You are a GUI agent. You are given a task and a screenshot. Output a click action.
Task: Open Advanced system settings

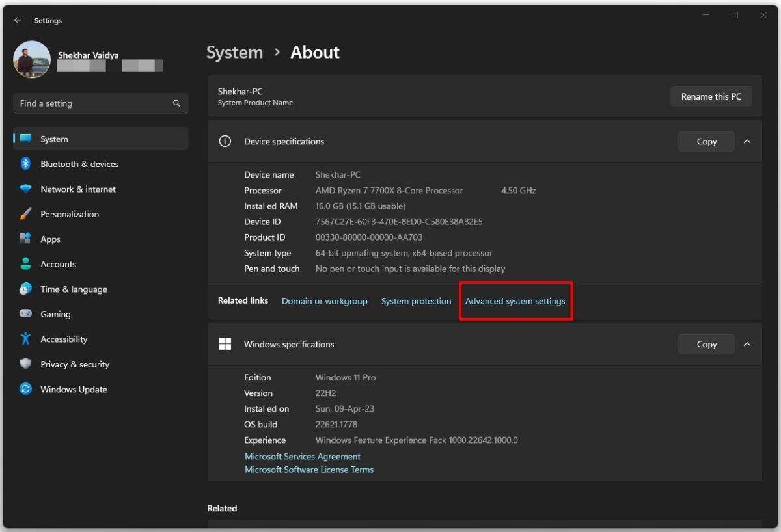[x=515, y=301]
